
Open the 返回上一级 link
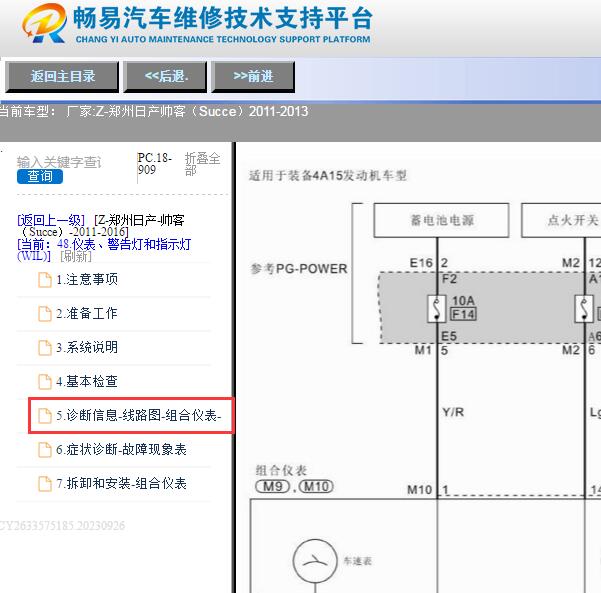(x=51, y=220)
